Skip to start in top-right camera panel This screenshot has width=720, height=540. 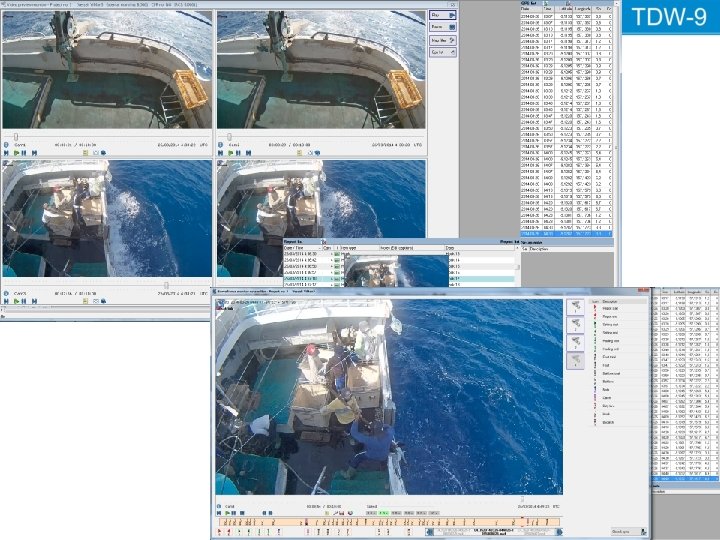[x=220, y=153]
